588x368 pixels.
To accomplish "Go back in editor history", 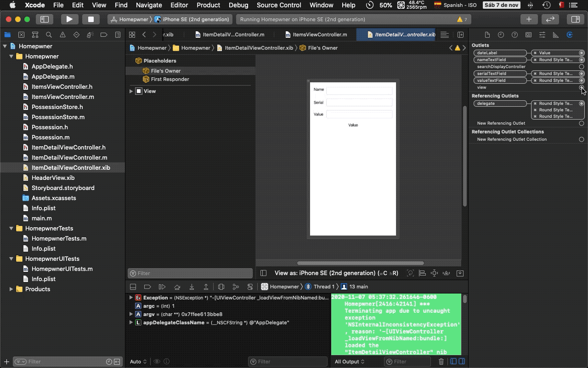I will tap(144, 34).
